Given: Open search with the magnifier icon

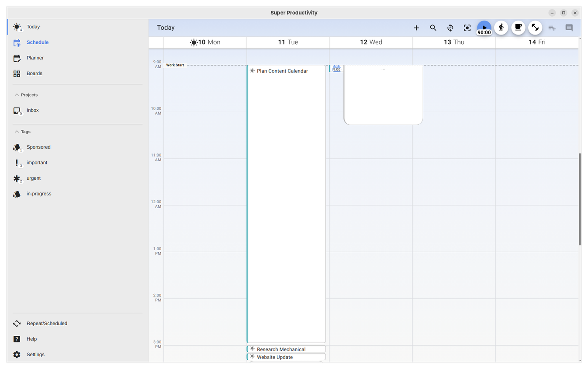Looking at the screenshot, I should (x=433, y=28).
